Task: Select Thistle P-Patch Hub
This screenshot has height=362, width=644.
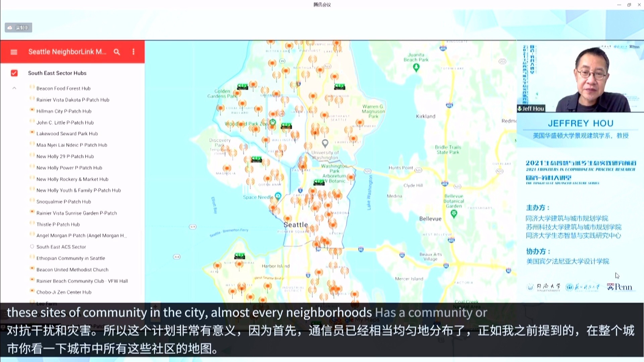Action: pos(58,225)
